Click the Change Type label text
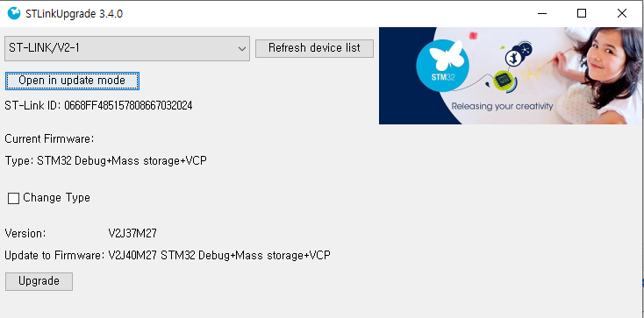 pos(57,198)
